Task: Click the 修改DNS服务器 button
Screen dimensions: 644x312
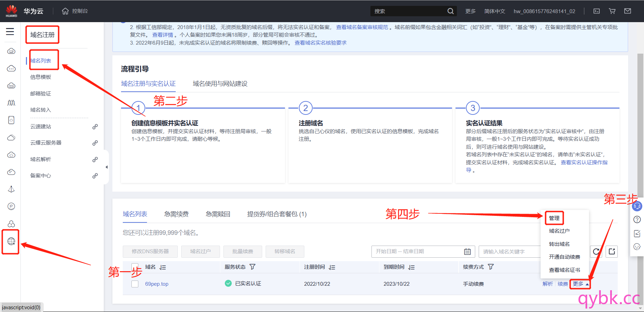Action: click(150, 251)
